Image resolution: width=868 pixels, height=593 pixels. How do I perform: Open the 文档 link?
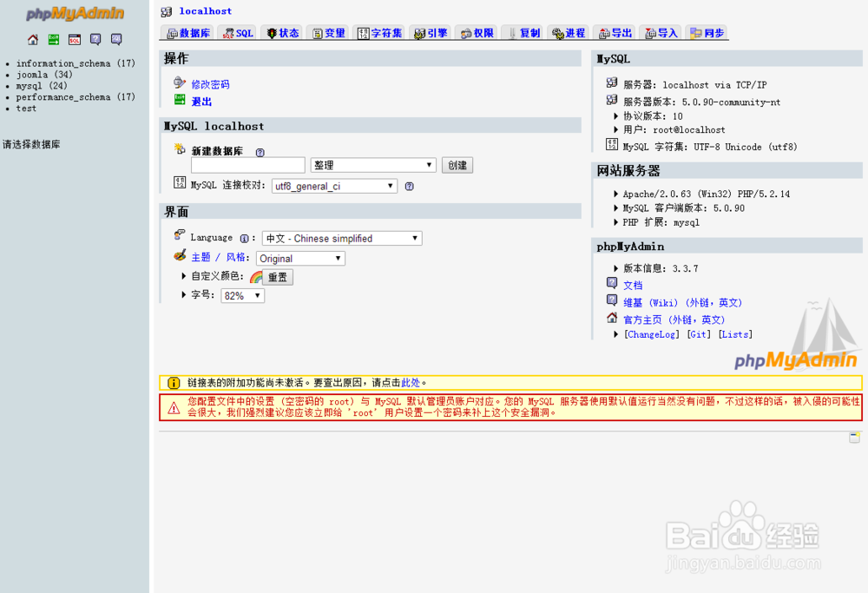coord(633,285)
